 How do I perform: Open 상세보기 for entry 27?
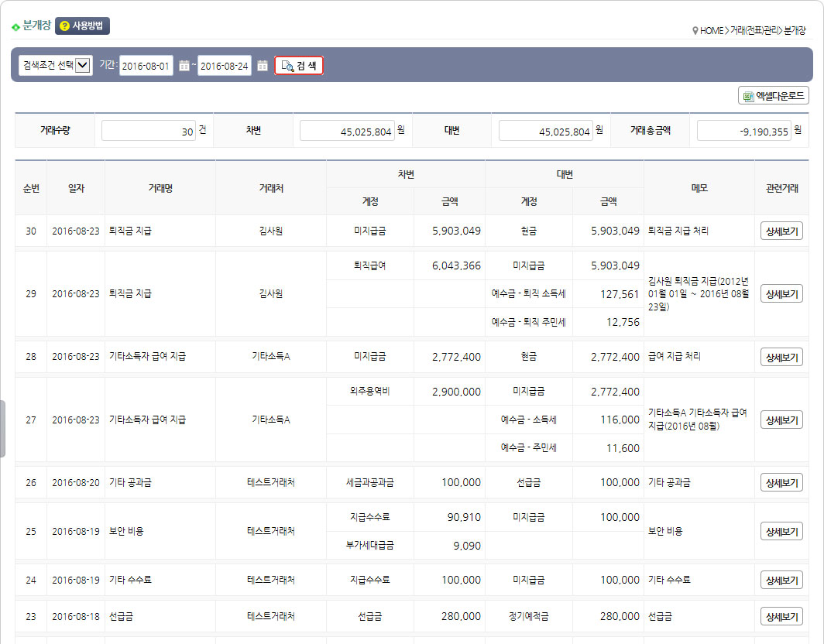[x=781, y=420]
